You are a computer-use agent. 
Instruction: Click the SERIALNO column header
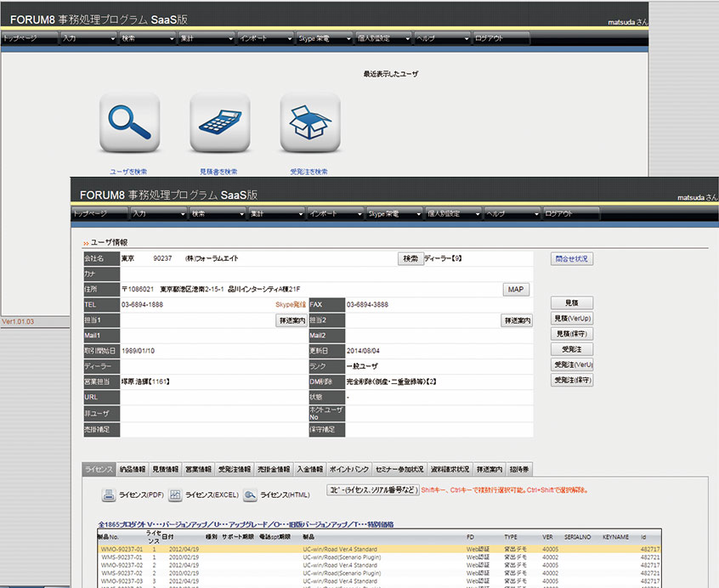coord(577,537)
